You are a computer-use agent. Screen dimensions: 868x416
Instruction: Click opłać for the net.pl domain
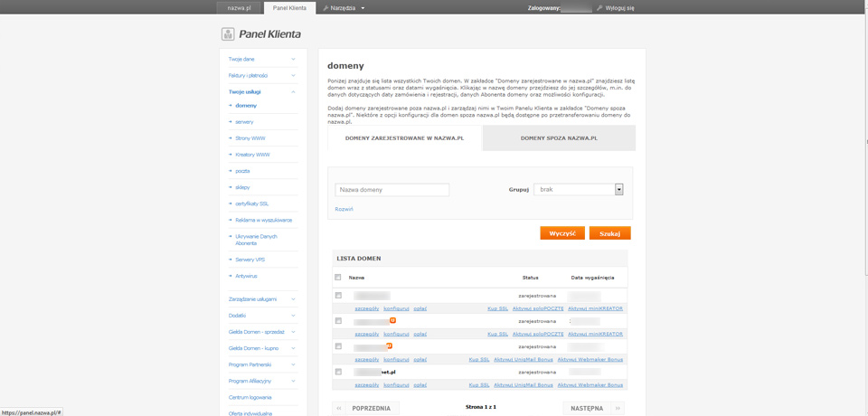tap(420, 385)
